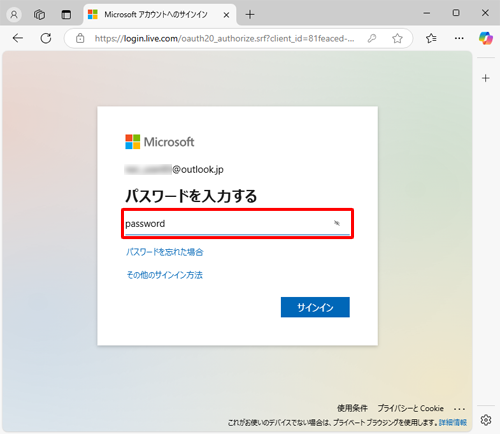Open browser Settings and more menu
Viewport: 500px width, 434px height.
coord(459,38)
